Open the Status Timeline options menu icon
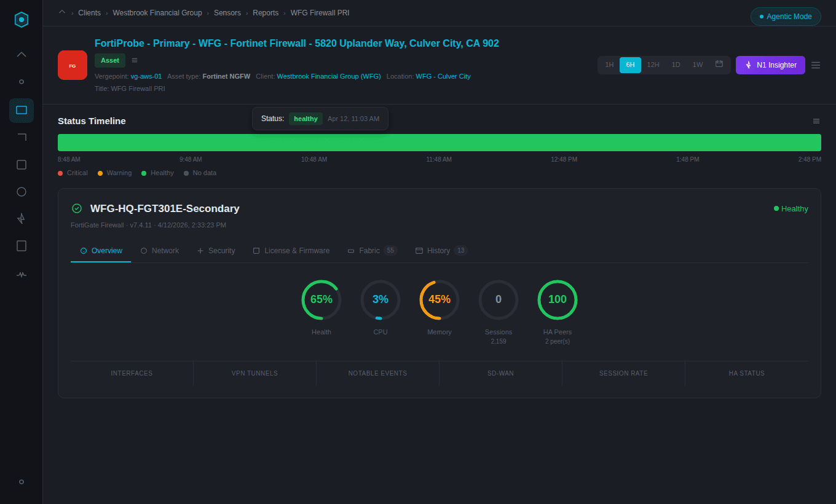This screenshot has width=836, height=504. pyautogui.click(x=816, y=121)
